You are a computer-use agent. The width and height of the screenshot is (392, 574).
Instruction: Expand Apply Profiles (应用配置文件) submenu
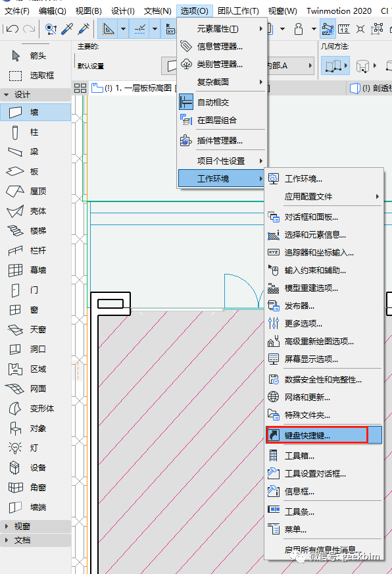pyautogui.click(x=324, y=197)
